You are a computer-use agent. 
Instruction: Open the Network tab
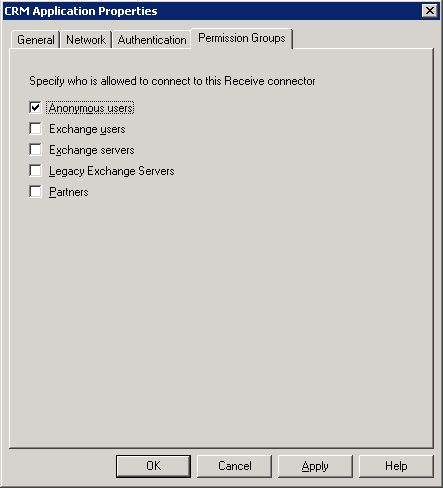coord(86,40)
